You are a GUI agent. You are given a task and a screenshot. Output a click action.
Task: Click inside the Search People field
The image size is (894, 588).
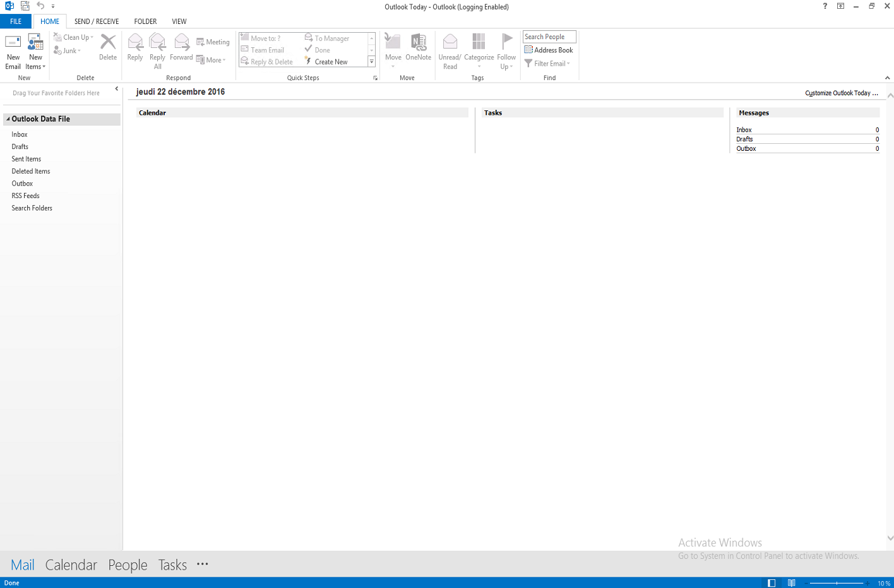(x=549, y=37)
